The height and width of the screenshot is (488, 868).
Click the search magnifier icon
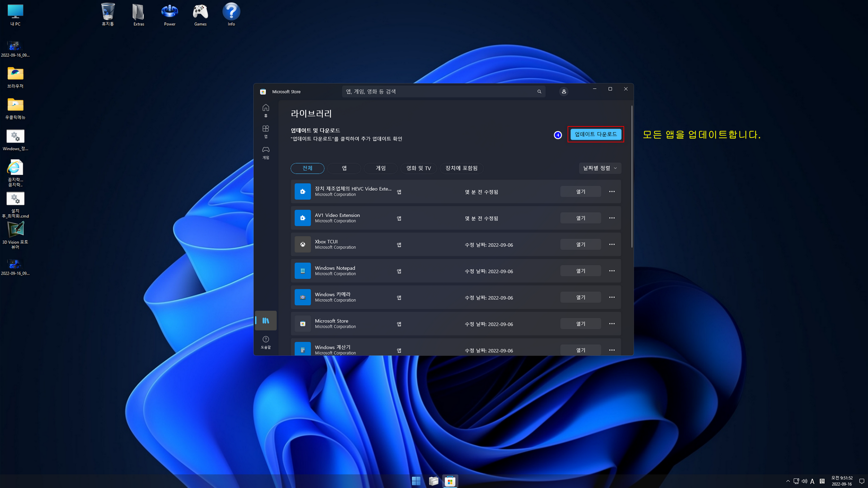(x=539, y=91)
